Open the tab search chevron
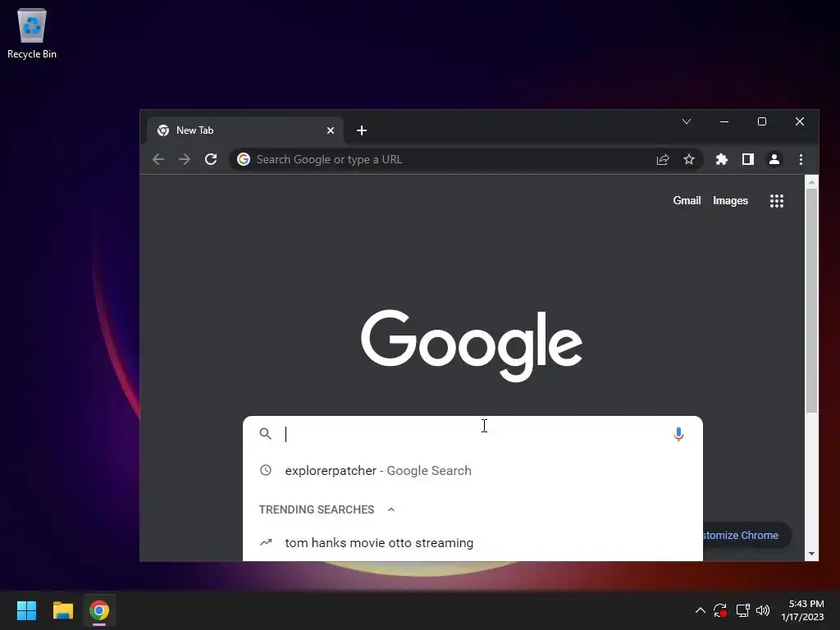 [687, 121]
